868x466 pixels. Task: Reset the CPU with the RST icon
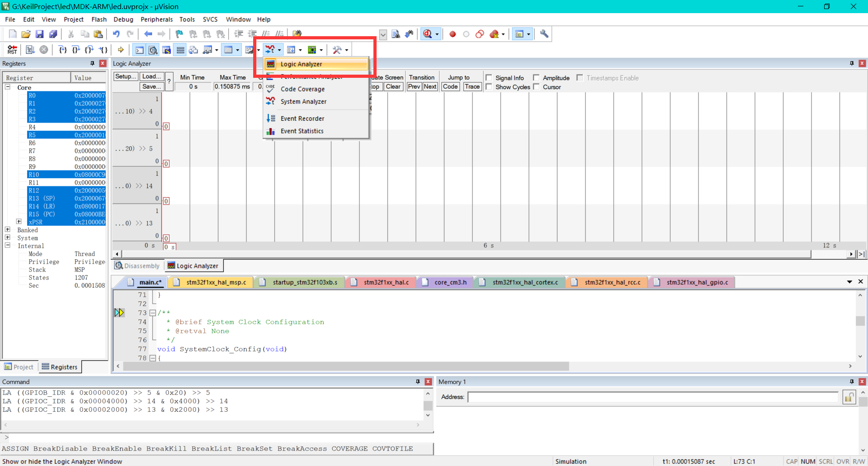pos(12,50)
